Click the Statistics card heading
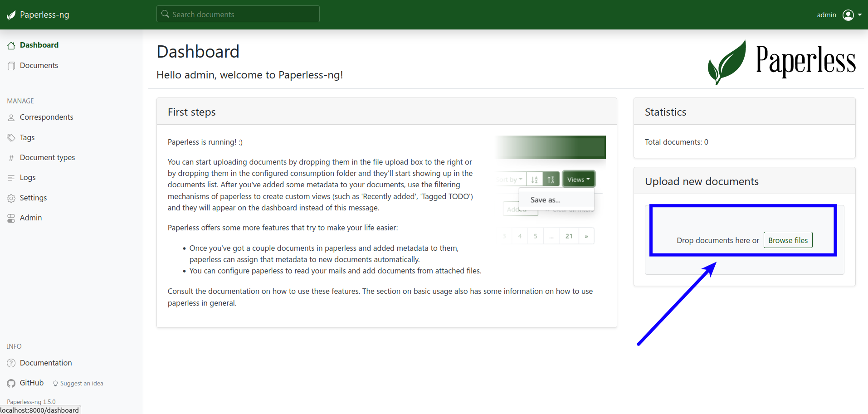Image resolution: width=868 pixels, height=414 pixels. 665,112
